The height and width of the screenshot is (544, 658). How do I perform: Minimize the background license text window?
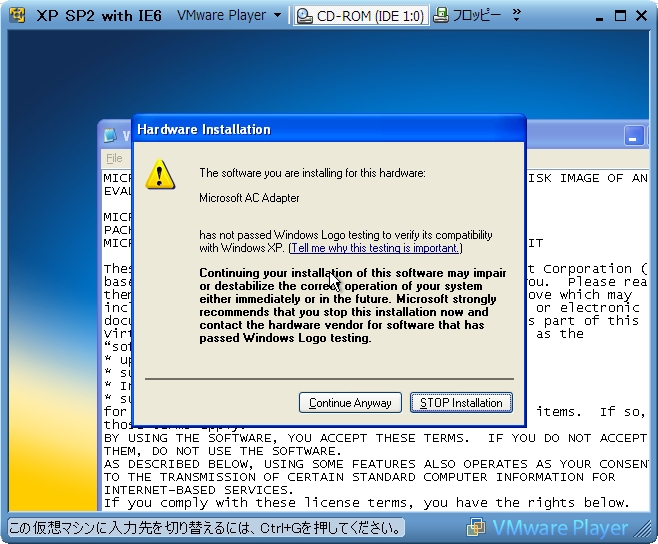633,136
